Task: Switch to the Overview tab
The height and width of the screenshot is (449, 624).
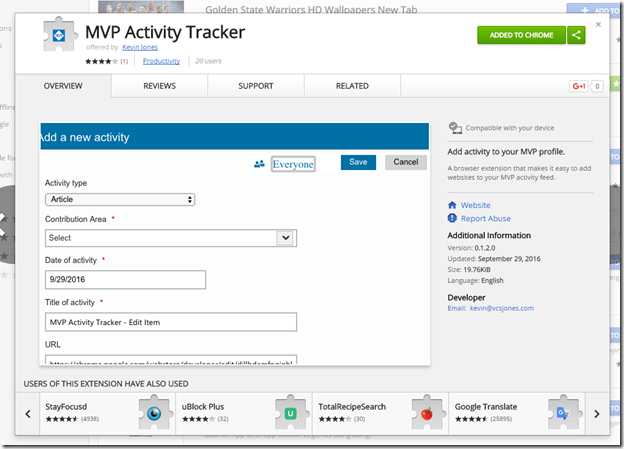Action: point(63,86)
